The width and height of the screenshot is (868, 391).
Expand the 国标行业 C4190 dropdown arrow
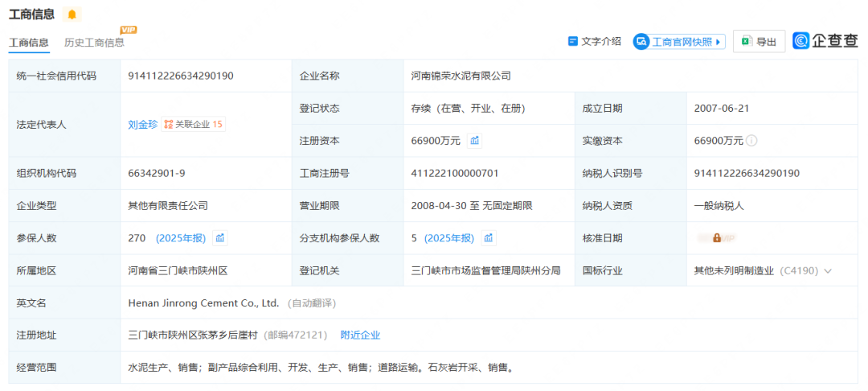point(828,271)
